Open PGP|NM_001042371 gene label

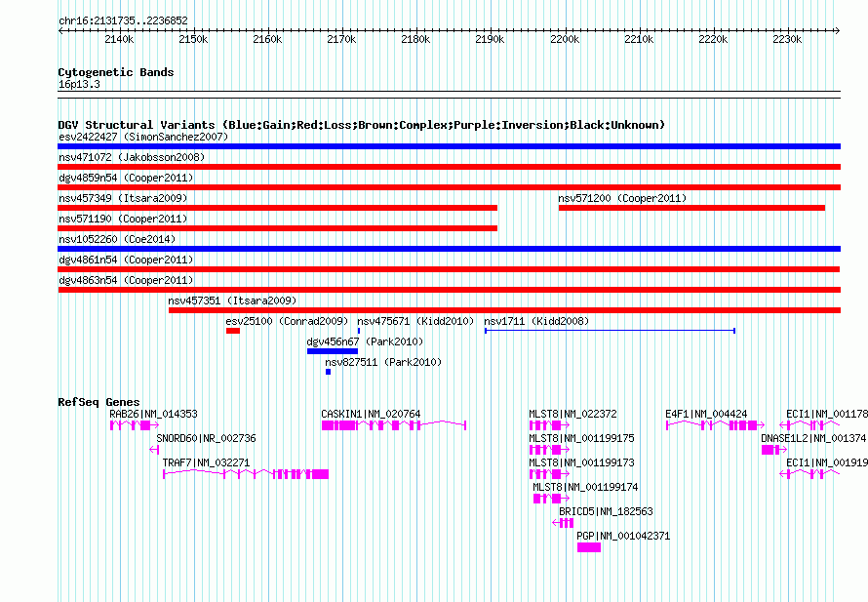pyautogui.click(x=623, y=536)
